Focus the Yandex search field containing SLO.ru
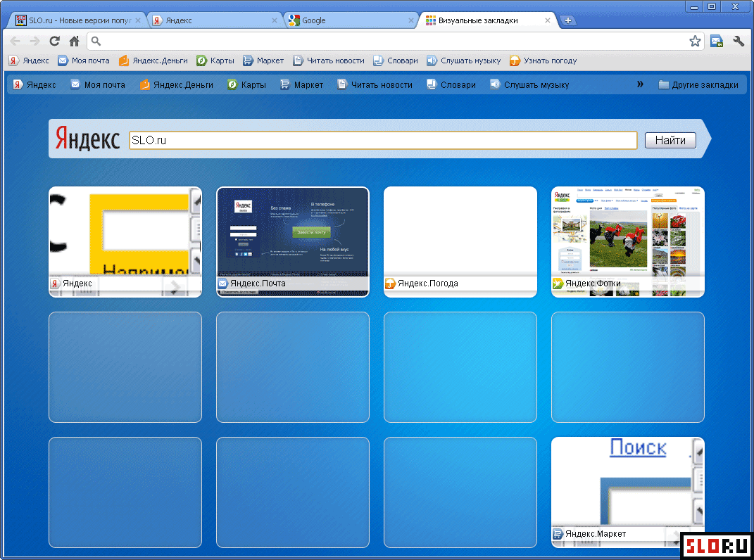 383,141
